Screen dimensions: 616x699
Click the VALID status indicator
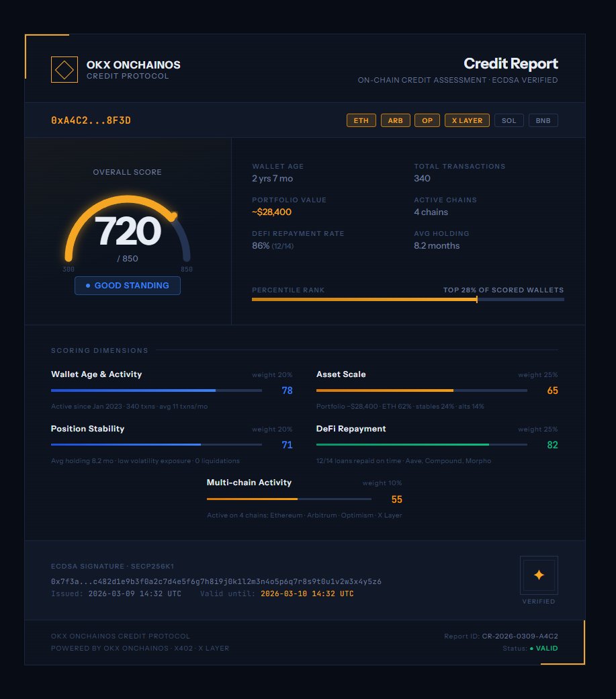543,648
